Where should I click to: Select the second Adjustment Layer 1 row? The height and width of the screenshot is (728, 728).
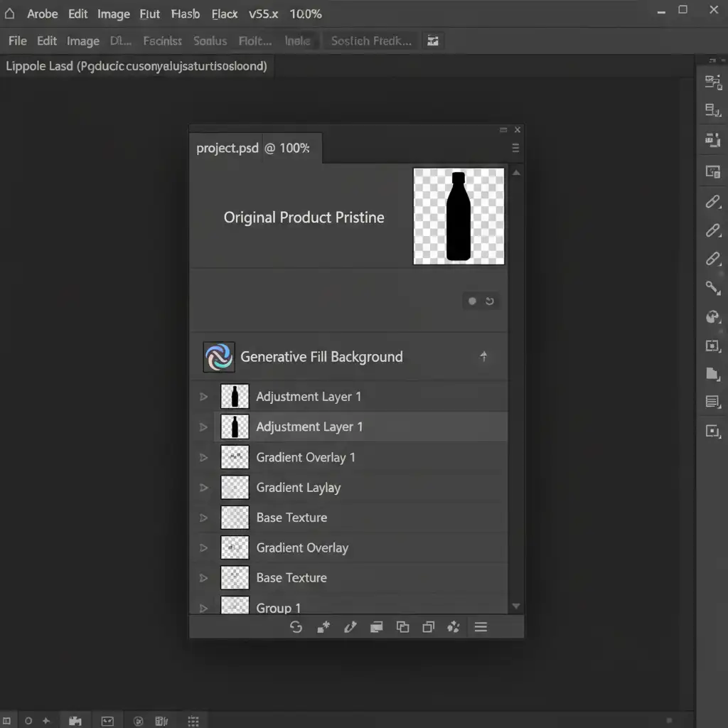coord(360,427)
